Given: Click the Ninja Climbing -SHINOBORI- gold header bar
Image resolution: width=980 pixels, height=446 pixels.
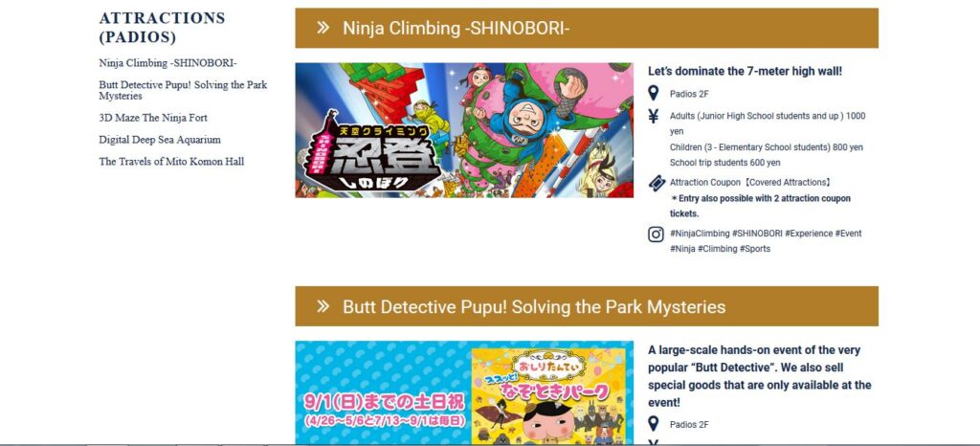Looking at the screenshot, I should [x=587, y=28].
